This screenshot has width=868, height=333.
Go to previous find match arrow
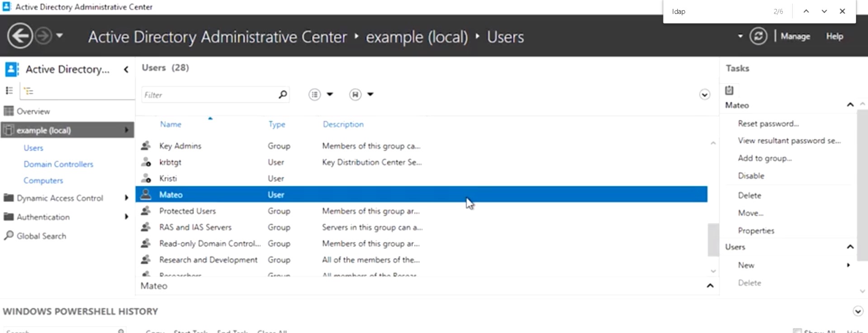click(x=806, y=11)
